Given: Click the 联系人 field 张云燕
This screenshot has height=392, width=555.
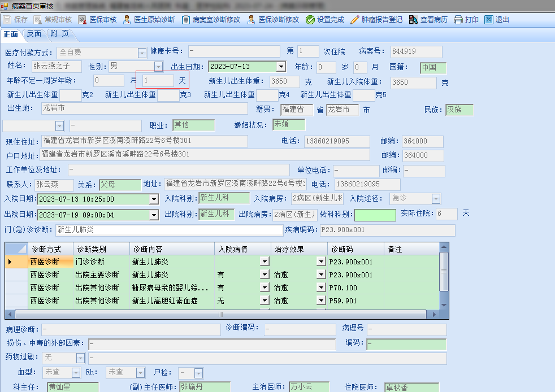Looking at the screenshot, I should 54,185.
